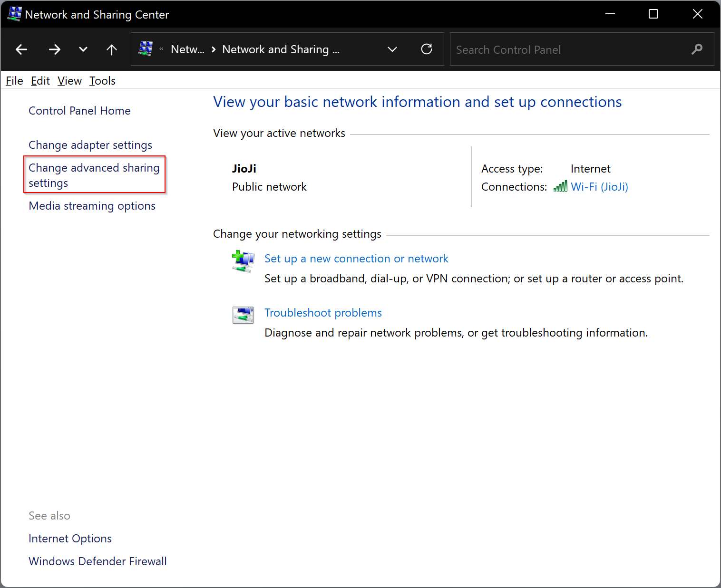Open the View menu
The height and width of the screenshot is (588, 721).
point(69,81)
